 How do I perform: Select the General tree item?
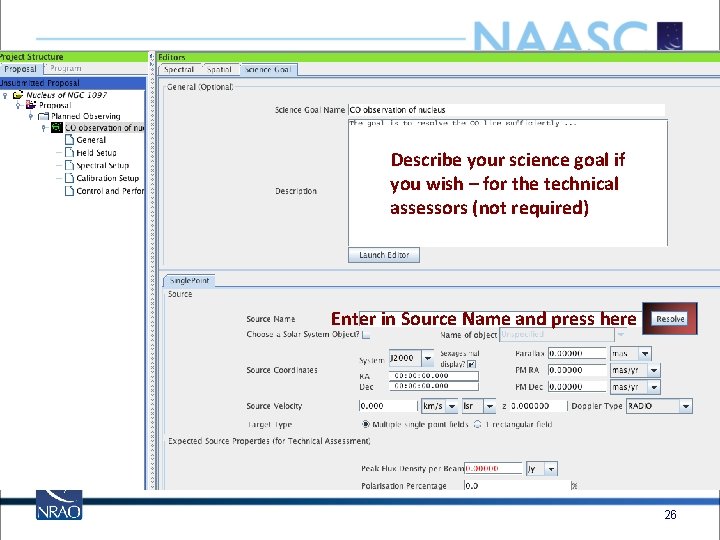(91, 140)
